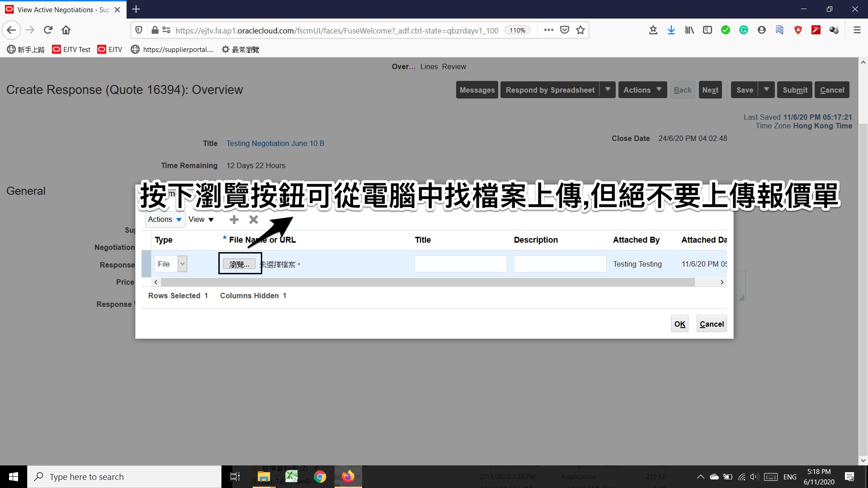
Task: Click the Pocket save icon
Action: 565,30
